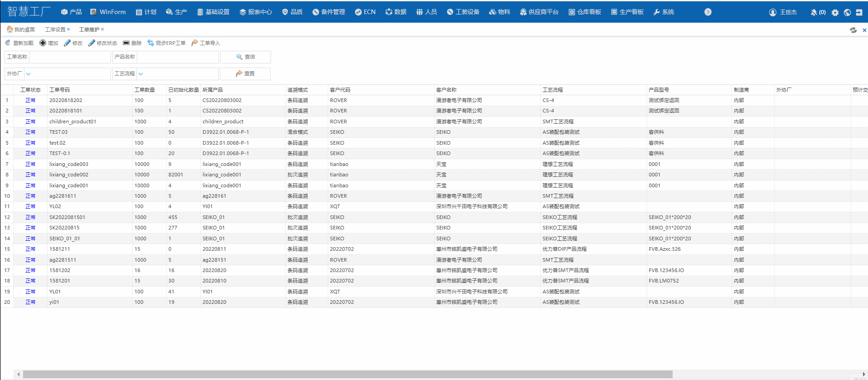
Task: Open the 报表中心 menu
Action: pos(256,12)
